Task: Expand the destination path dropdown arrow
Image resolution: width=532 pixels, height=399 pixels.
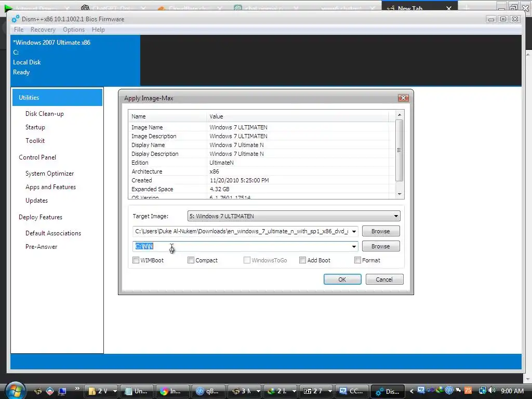Action: coord(354,246)
